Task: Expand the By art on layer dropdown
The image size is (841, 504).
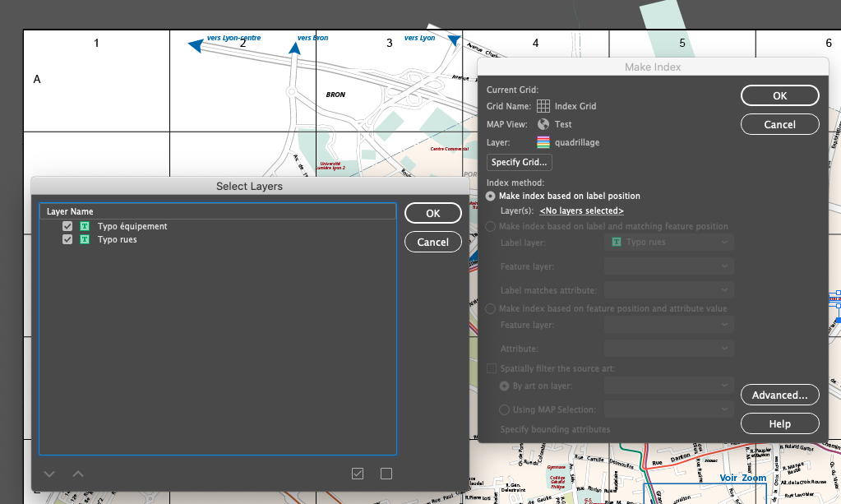Action: pos(668,386)
